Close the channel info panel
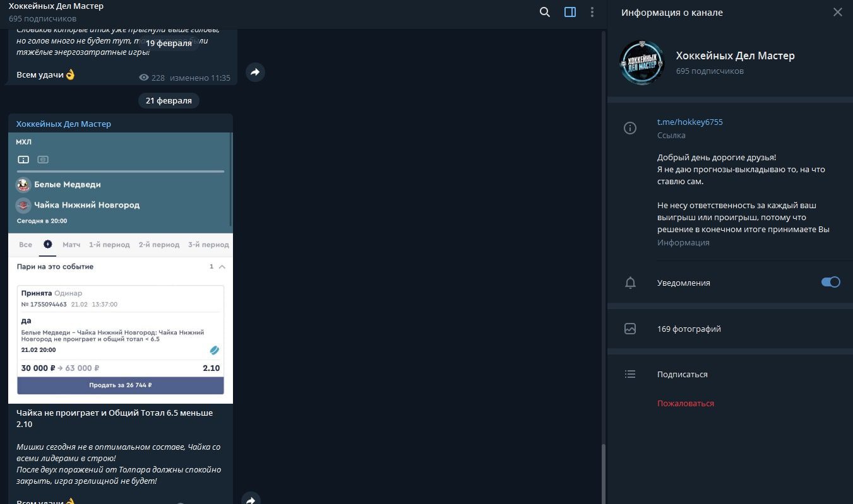This screenshot has height=504, width=853. (837, 12)
